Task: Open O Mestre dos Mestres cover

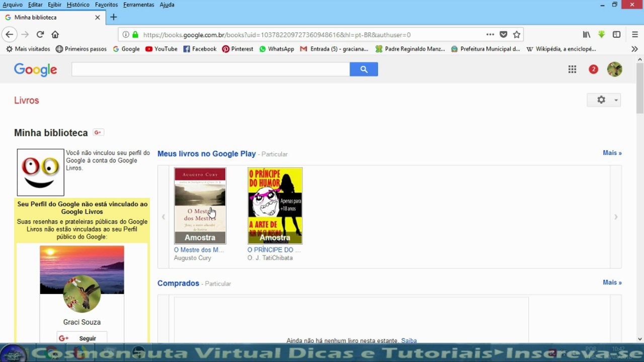Action: [x=200, y=206]
